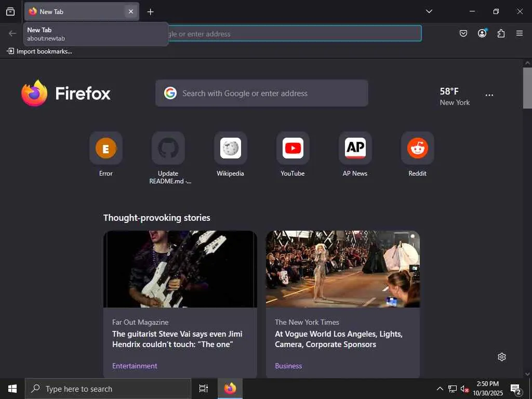
Task: Click the Steve Vai Jimi Hendrix headline
Action: (x=177, y=339)
